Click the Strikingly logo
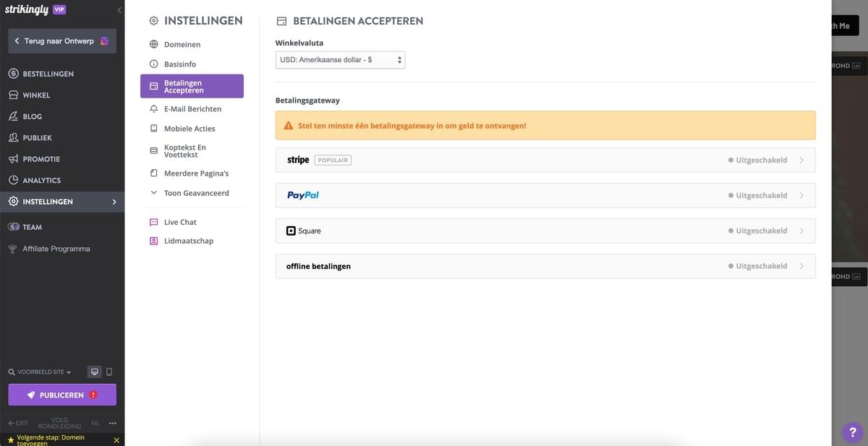The width and height of the screenshot is (868, 446). pyautogui.click(x=26, y=9)
